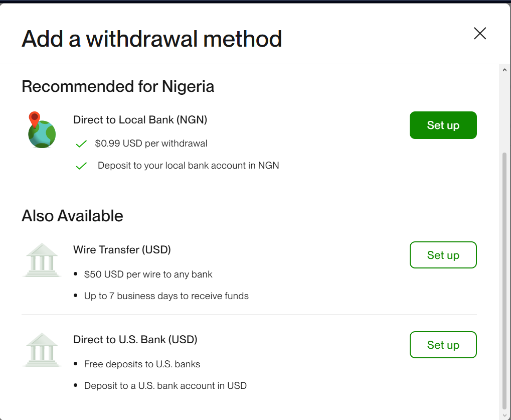The image size is (511, 420).
Task: Click the green checkmark beside $0.99 USD fee
Action: click(x=81, y=144)
